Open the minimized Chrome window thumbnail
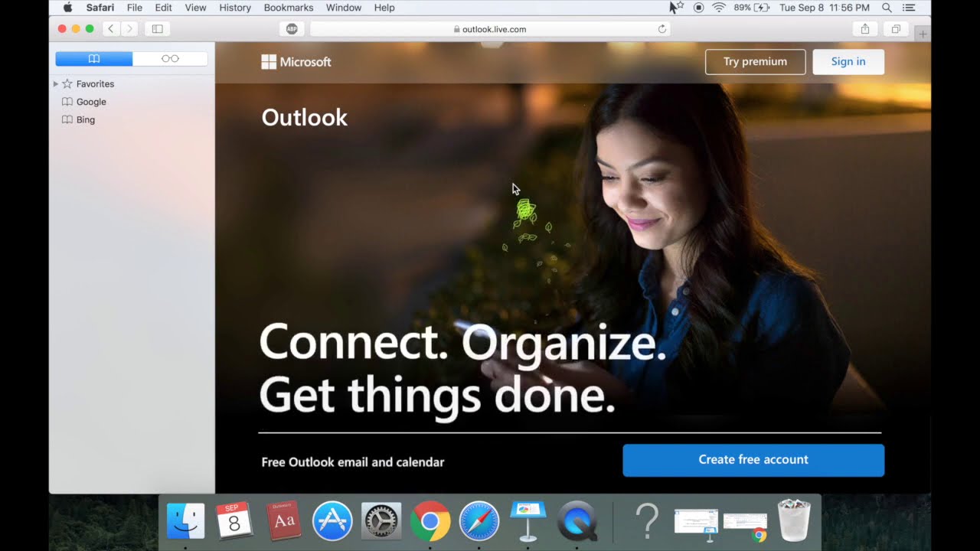Screen dimensions: 980x551 click(x=745, y=527)
